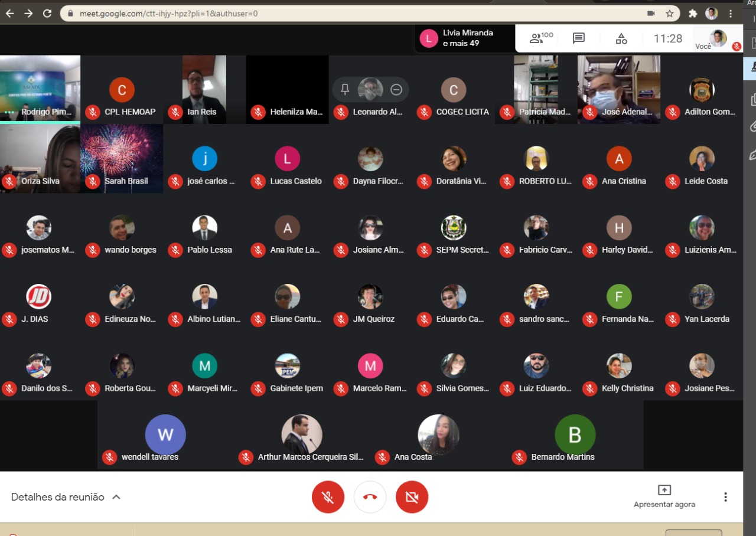Click the Kelly Christina name label
Screen dimensions: 756x536
point(628,388)
